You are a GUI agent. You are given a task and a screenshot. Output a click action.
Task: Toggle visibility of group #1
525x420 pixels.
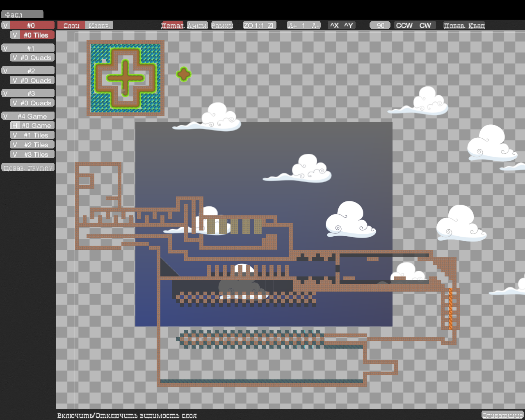[x=5, y=48]
